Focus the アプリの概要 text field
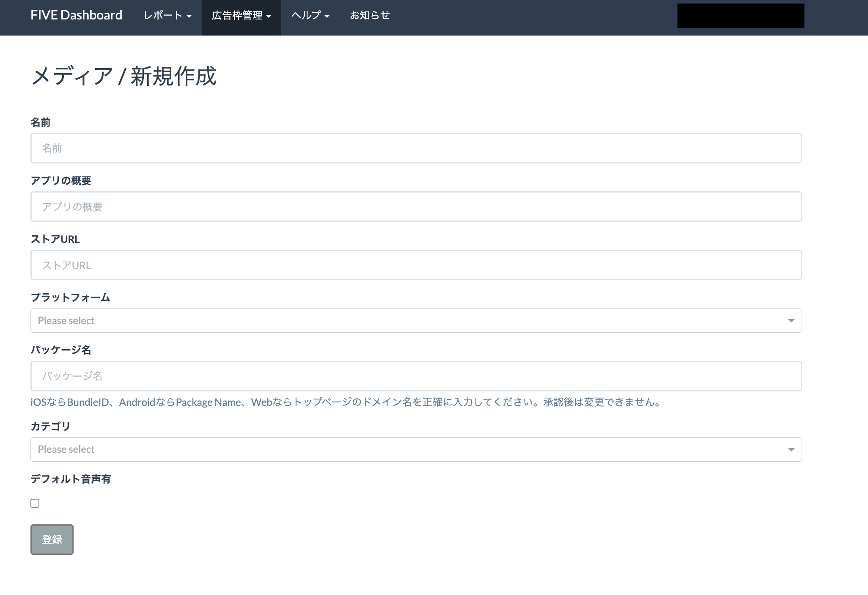 [x=416, y=207]
